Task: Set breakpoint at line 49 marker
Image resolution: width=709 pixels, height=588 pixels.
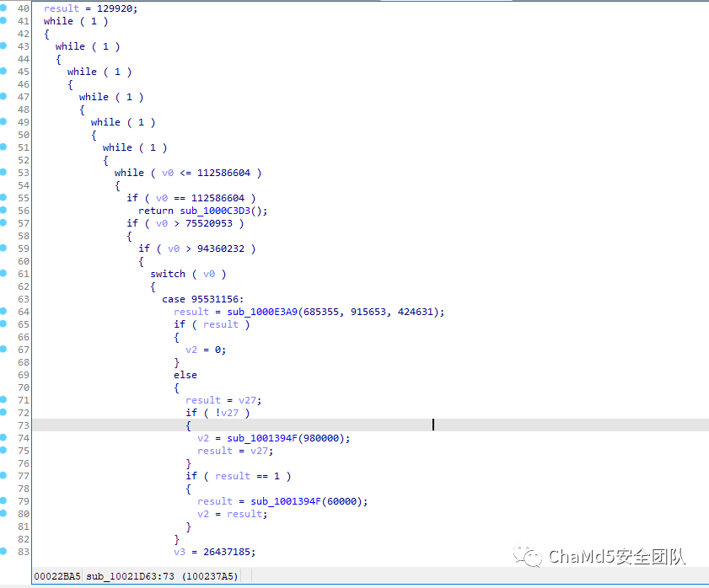Action: pos(3,121)
